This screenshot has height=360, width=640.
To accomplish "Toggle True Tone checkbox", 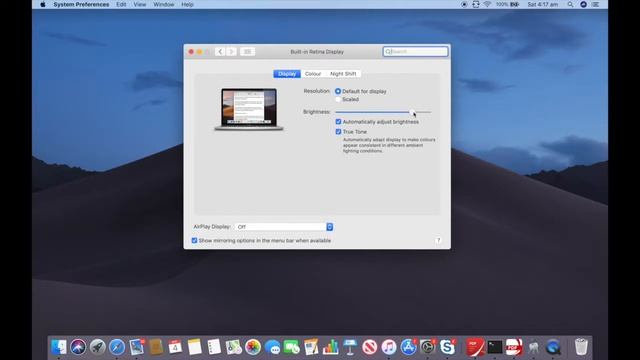I will pyautogui.click(x=338, y=131).
